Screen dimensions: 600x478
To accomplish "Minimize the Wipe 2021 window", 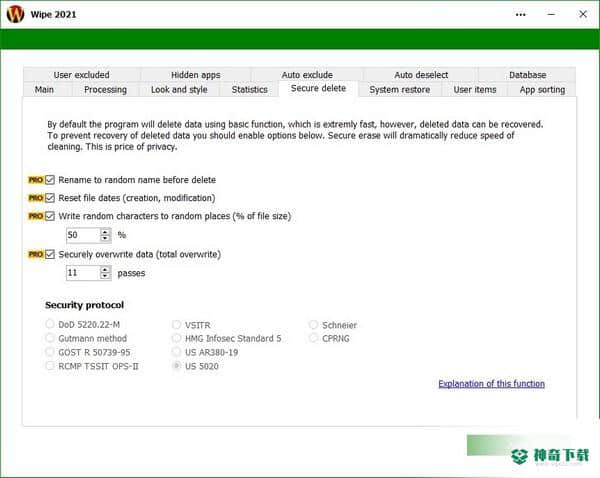I will [x=551, y=15].
